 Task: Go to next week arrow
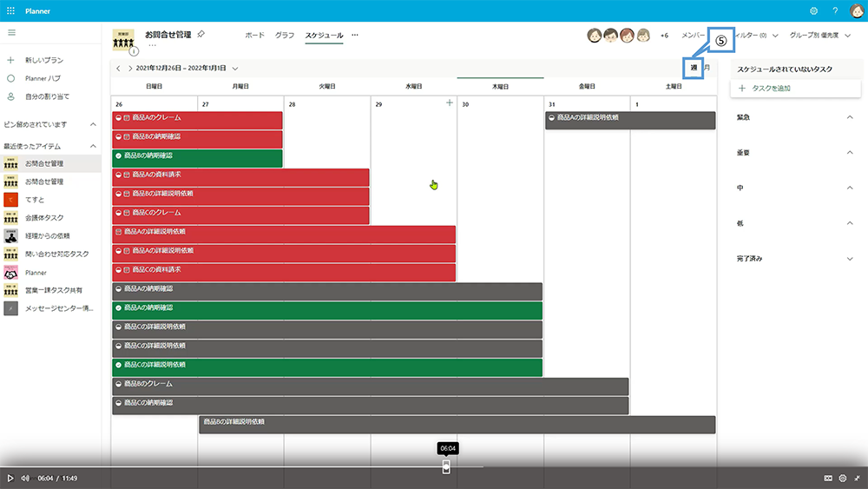click(130, 68)
